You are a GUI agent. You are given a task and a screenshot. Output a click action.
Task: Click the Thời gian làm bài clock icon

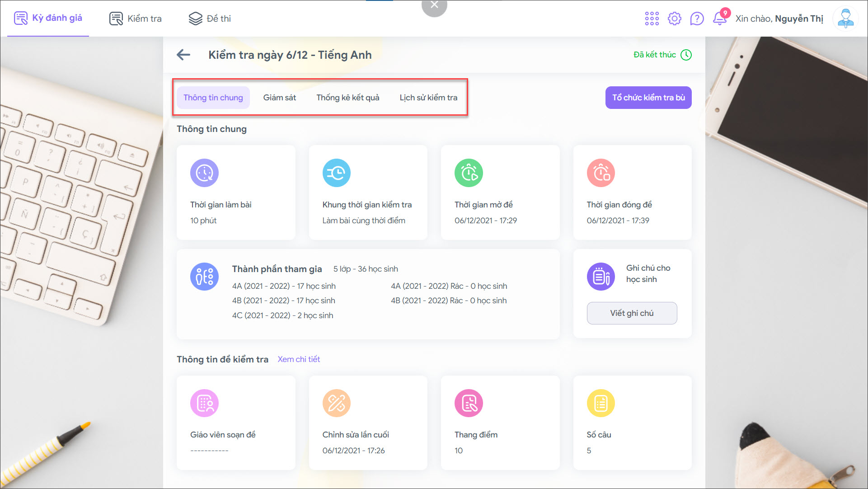[x=204, y=173]
